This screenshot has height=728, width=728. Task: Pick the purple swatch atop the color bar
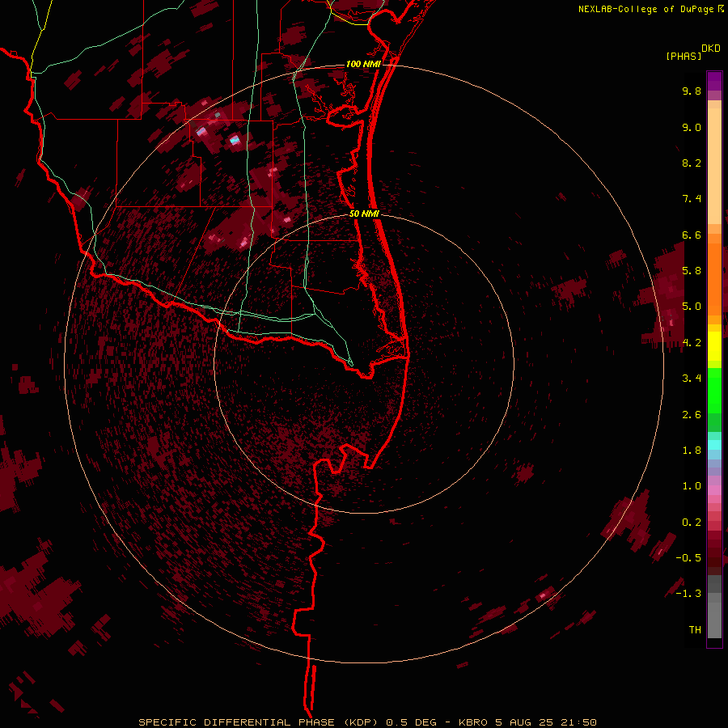tap(714, 81)
